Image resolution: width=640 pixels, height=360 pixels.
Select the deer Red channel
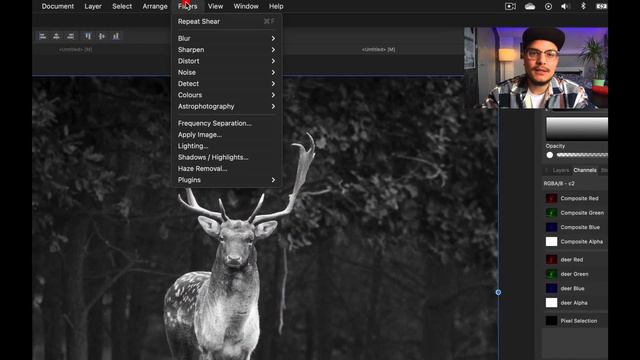coord(576,260)
